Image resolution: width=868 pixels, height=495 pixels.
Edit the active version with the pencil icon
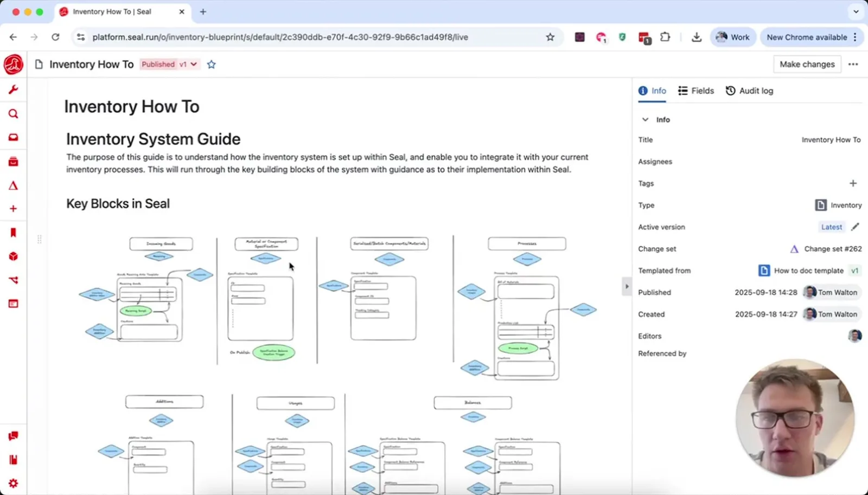coord(855,227)
